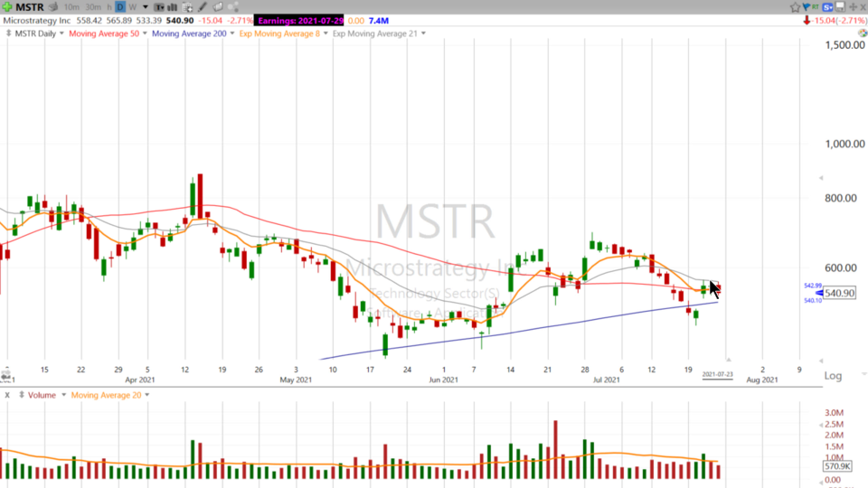
Task: Expand the Moving Average 50 dropdown
Action: click(143, 33)
